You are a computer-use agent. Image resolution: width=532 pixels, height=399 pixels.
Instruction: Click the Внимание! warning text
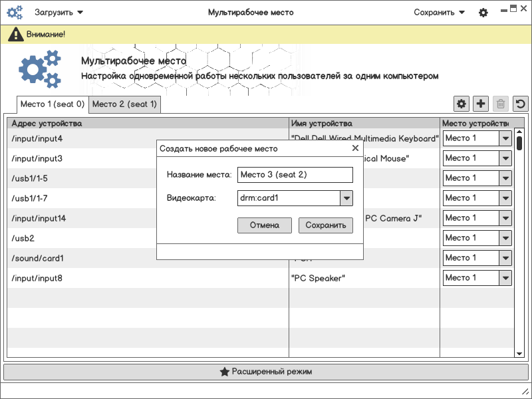point(46,35)
